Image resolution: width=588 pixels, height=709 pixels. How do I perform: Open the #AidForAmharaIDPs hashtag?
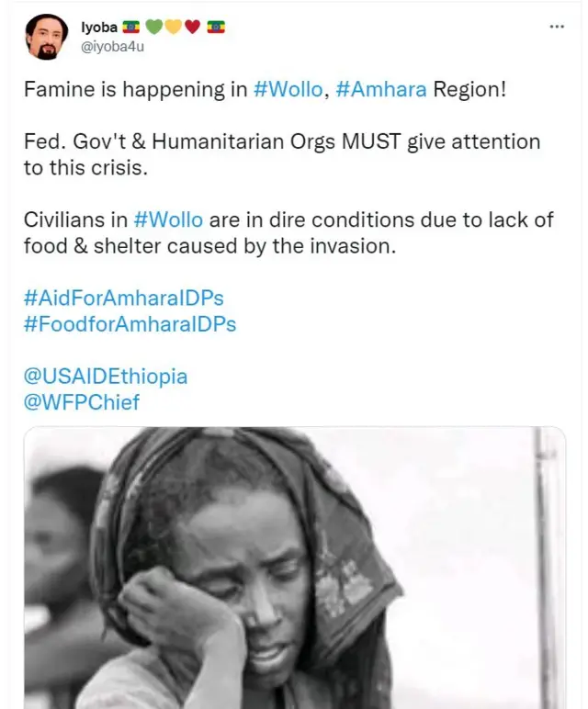(124, 298)
